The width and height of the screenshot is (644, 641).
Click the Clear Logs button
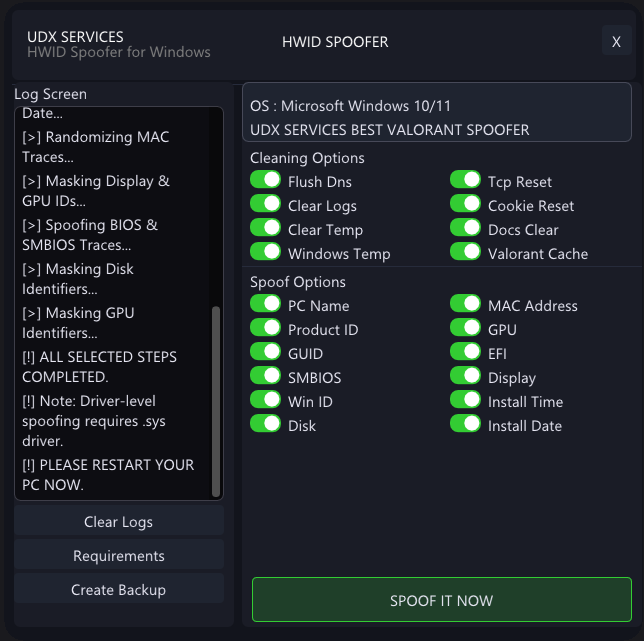[119, 522]
